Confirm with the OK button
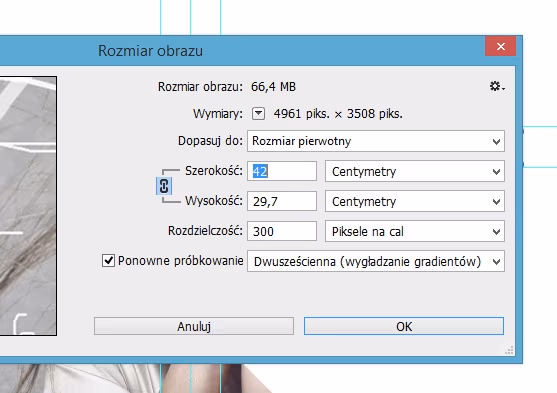The height and width of the screenshot is (393, 557). point(404,326)
